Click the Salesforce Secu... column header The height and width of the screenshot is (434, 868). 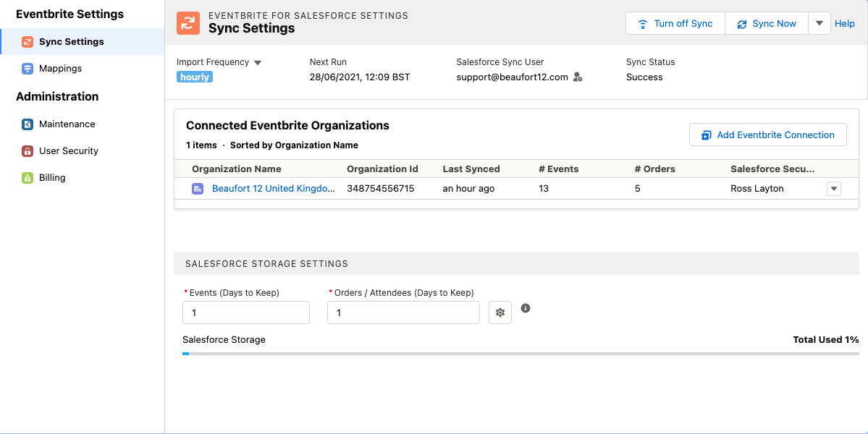point(772,169)
